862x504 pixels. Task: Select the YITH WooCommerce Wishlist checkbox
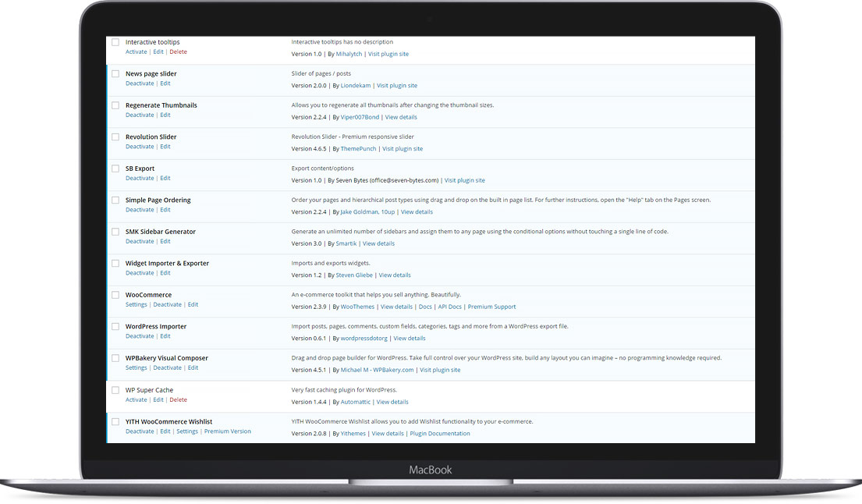pos(115,422)
